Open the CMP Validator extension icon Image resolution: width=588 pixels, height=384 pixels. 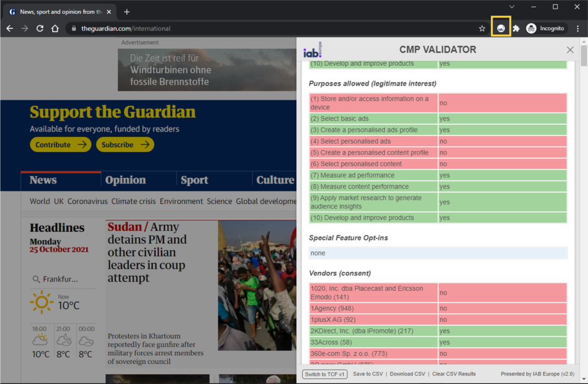(x=501, y=29)
